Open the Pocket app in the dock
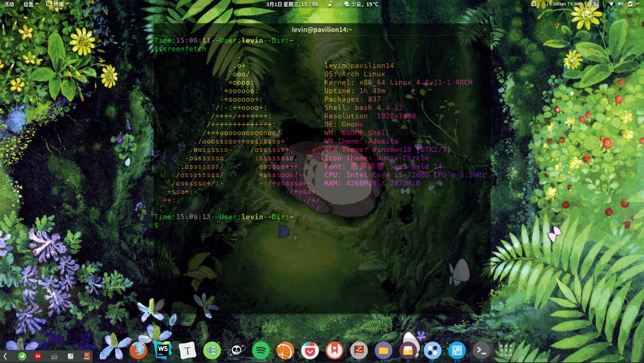 [310, 350]
